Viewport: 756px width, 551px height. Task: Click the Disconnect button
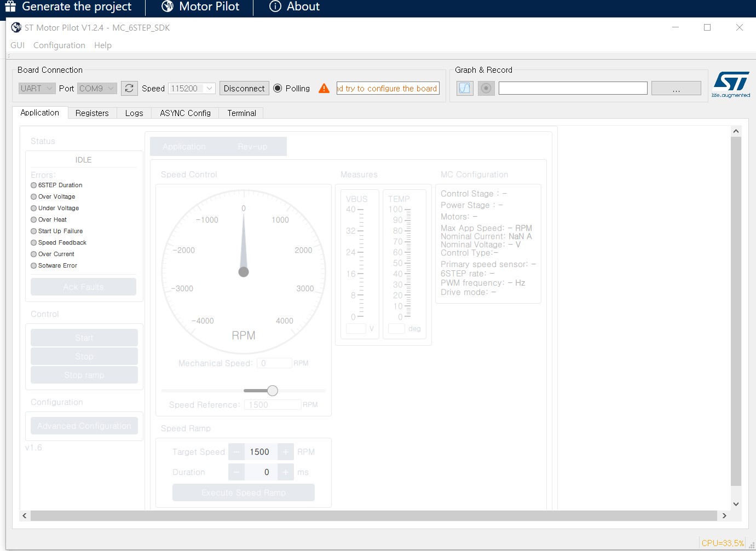coord(244,88)
